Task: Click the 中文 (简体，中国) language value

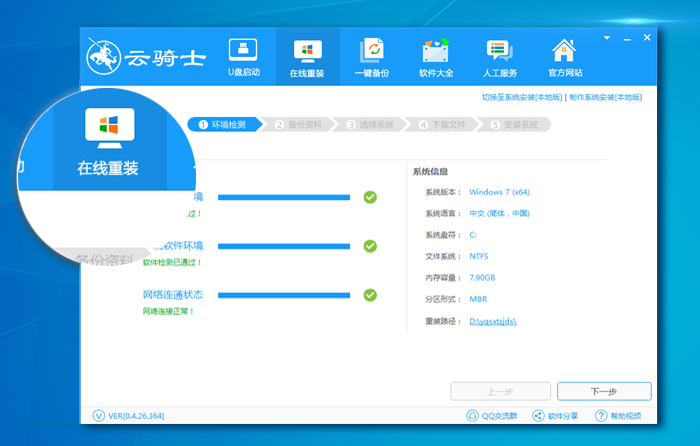Action: tap(499, 213)
